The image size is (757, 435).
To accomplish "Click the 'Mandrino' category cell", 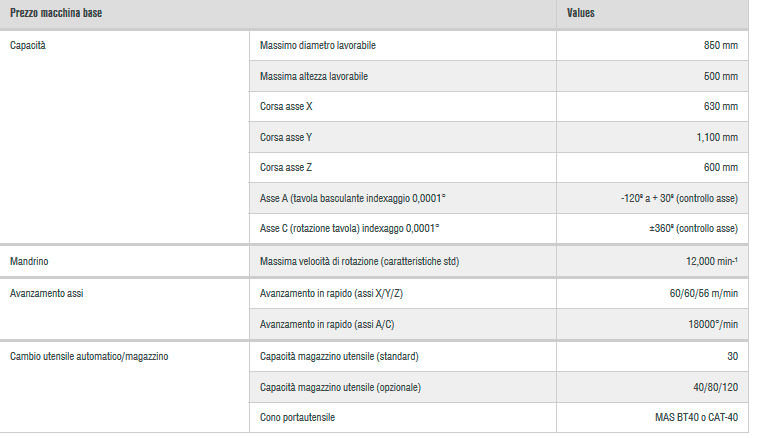I will 28,261.
